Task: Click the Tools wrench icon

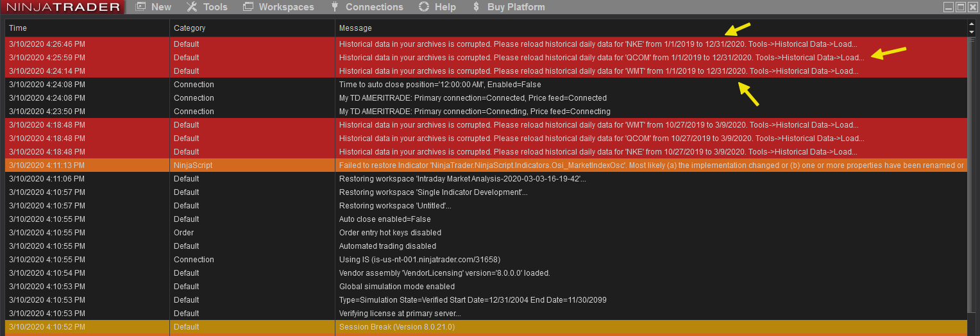Action: 192,7
